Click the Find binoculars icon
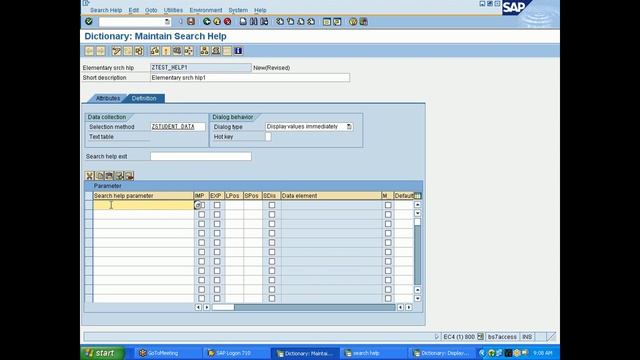Screen dimensions: 640x360 point(253,22)
